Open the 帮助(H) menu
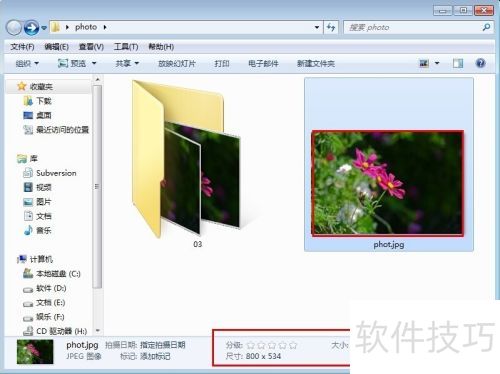The height and width of the screenshot is (374, 500). click(161, 47)
